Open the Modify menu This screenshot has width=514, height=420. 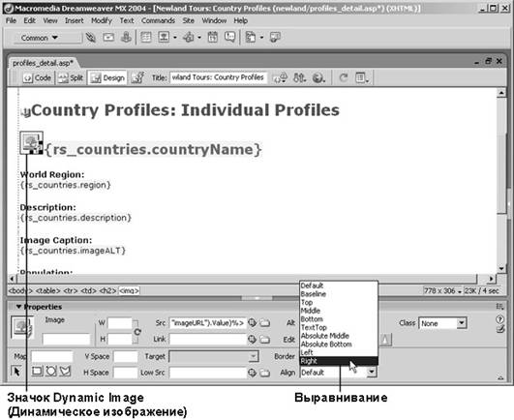(x=102, y=20)
